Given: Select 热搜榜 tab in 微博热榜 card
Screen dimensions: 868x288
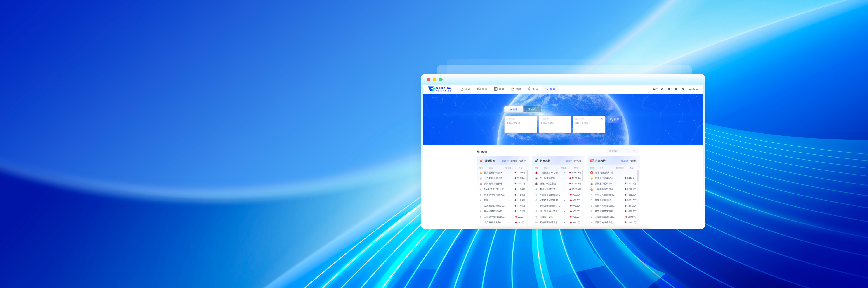Looking at the screenshot, I should click(505, 161).
